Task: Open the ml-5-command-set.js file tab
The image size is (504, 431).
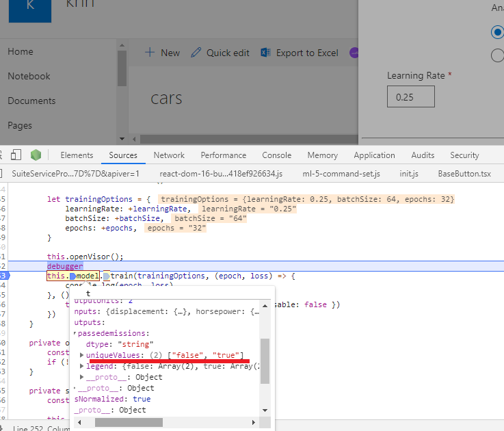Action: tap(341, 174)
